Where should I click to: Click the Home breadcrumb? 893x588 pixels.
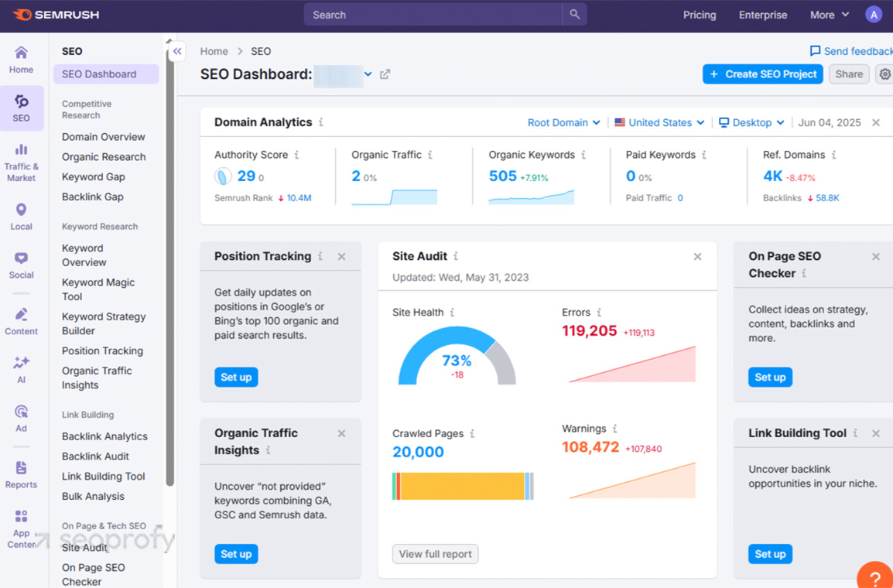[214, 51]
